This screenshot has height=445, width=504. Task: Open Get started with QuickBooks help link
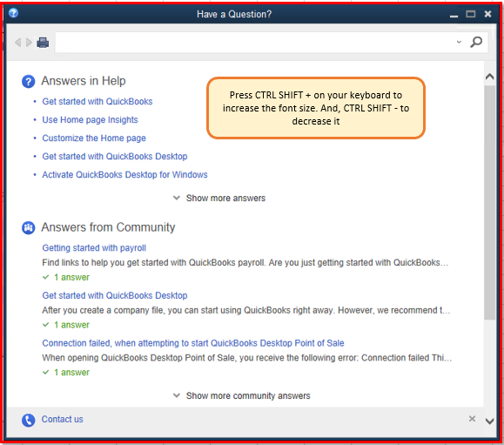coord(97,102)
